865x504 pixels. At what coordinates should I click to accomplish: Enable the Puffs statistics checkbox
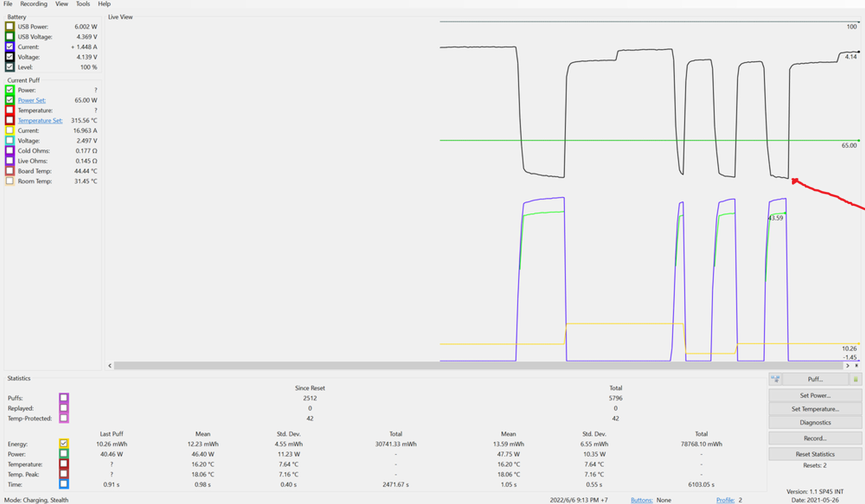pos(64,398)
